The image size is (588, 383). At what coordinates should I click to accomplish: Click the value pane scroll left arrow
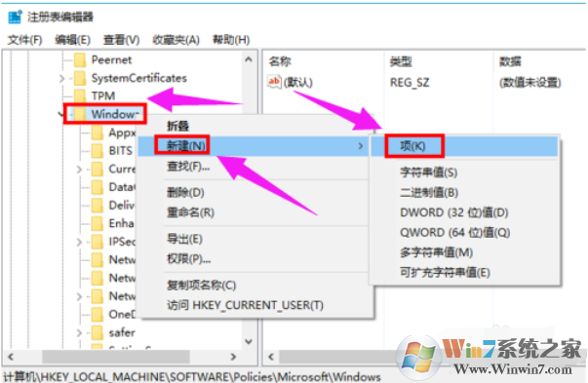pos(271,357)
